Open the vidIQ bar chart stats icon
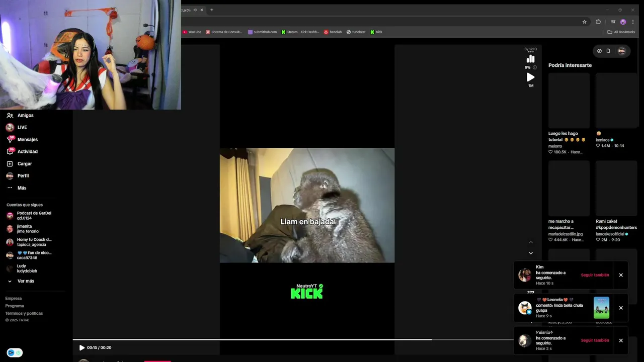 [x=531, y=59]
